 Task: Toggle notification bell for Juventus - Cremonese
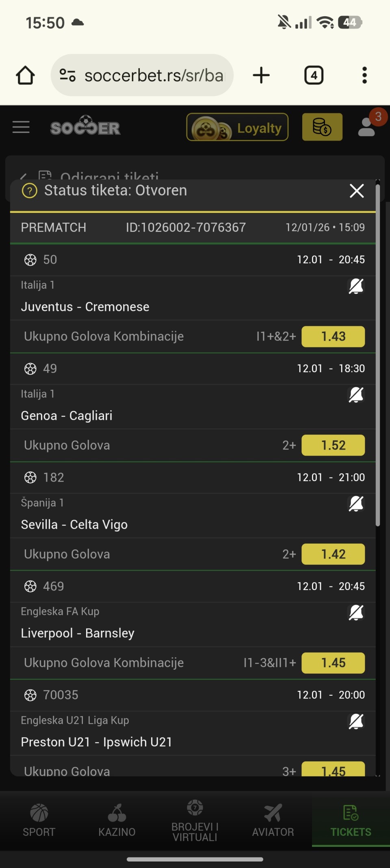coord(356,286)
